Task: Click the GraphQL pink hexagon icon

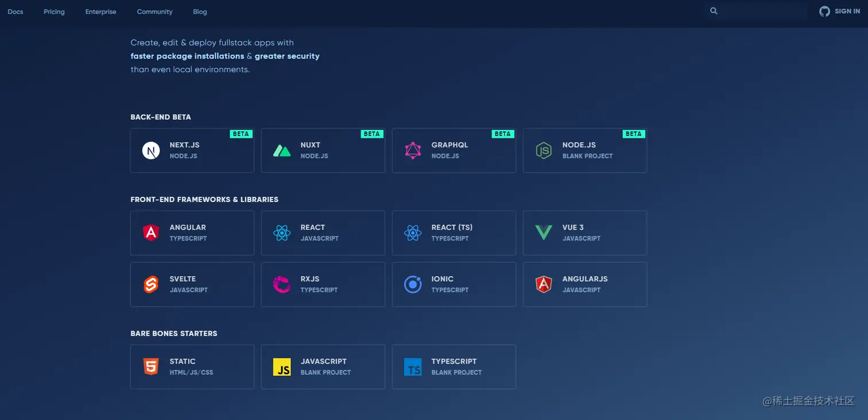Action: coord(413,150)
